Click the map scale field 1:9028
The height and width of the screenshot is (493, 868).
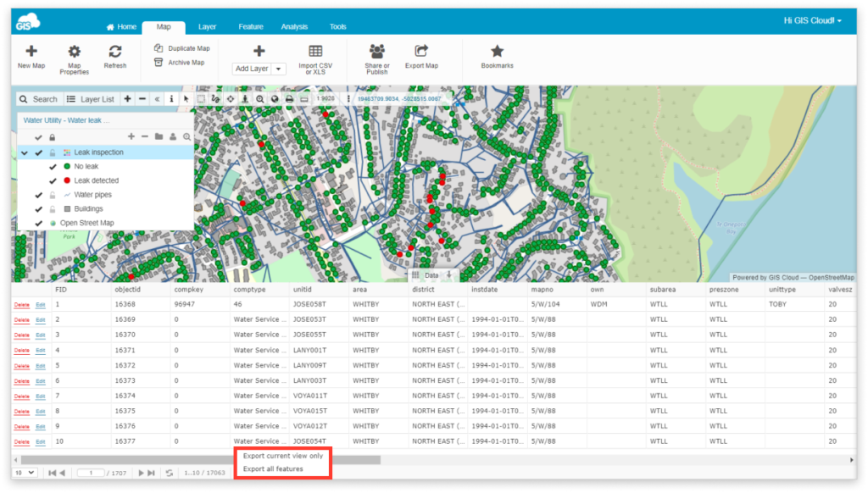[x=325, y=99]
